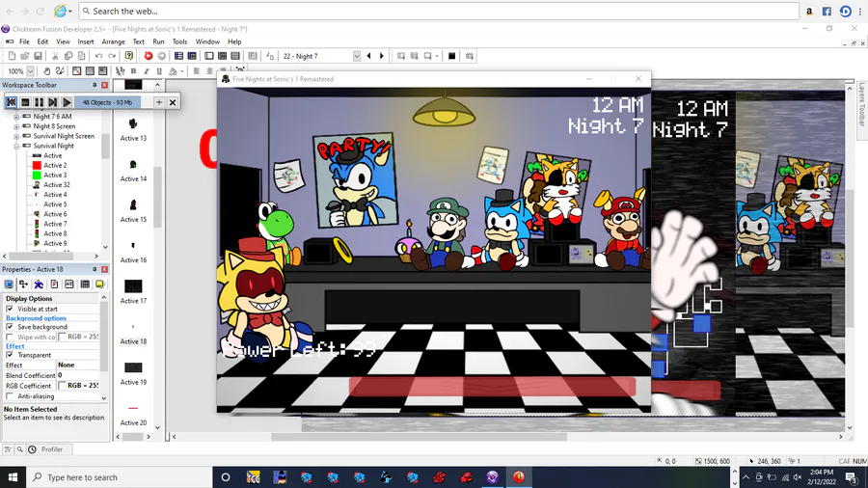This screenshot has width=868, height=488.
Task: Click the Save toolbar icon
Action: click(x=39, y=56)
